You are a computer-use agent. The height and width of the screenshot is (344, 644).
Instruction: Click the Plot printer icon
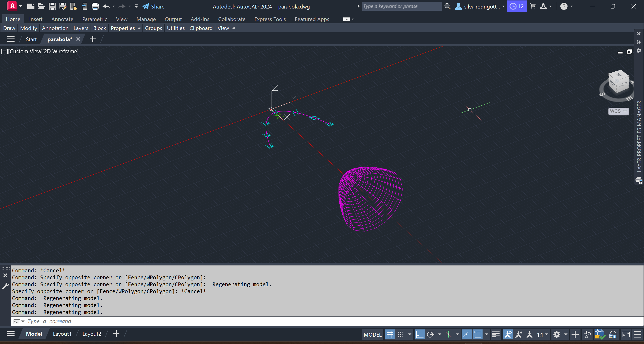coord(95,6)
